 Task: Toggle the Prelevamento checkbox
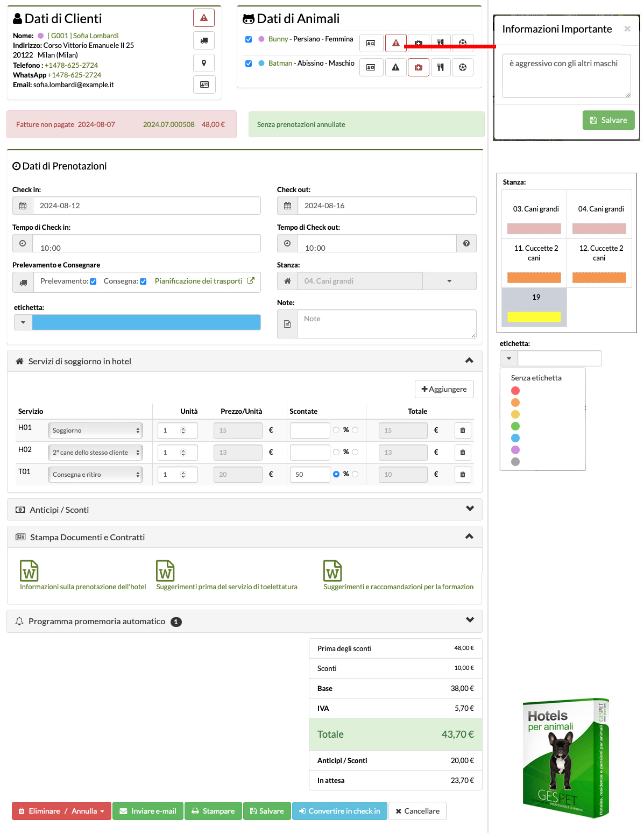click(93, 281)
